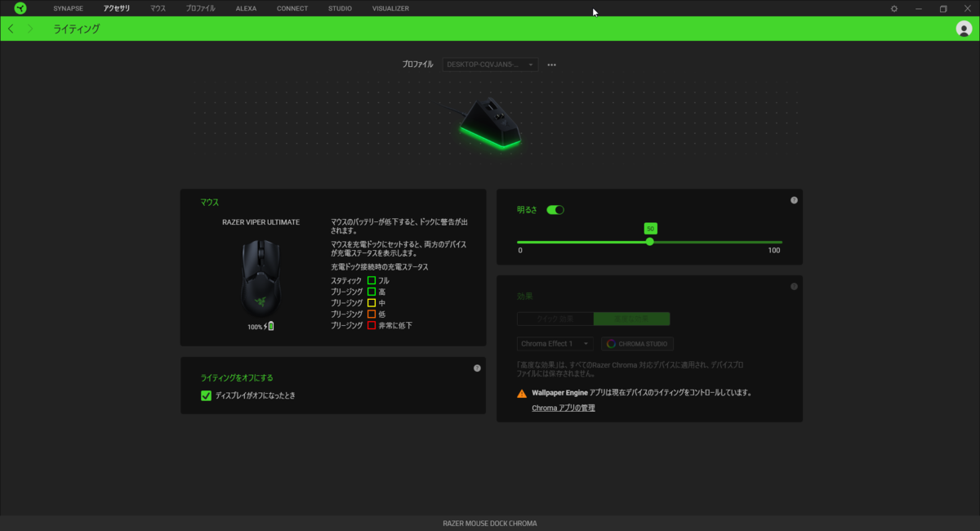Switch to the プロファイル tab

[x=200, y=8]
